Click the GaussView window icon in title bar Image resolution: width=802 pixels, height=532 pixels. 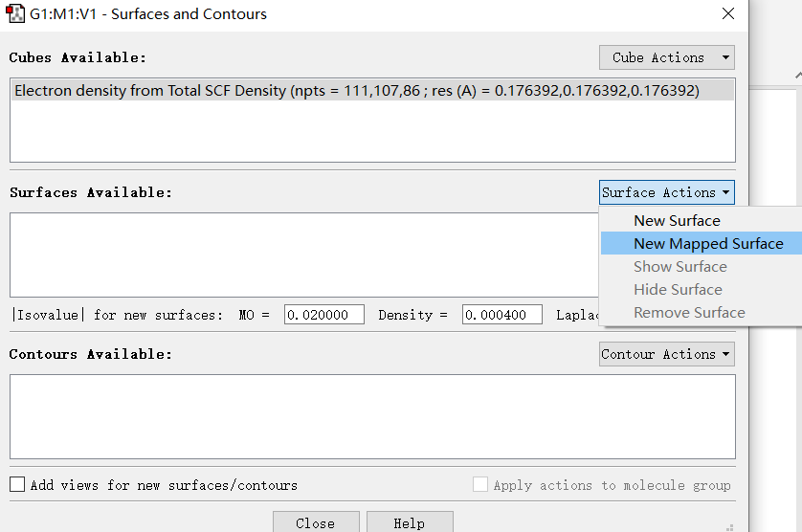pyautogui.click(x=15, y=13)
